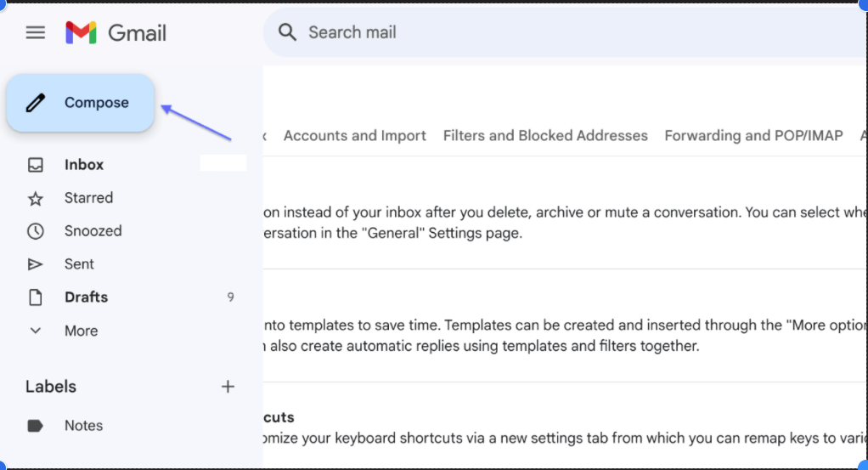Click the Snoozed clock icon
The image size is (868, 470).
pyautogui.click(x=36, y=231)
